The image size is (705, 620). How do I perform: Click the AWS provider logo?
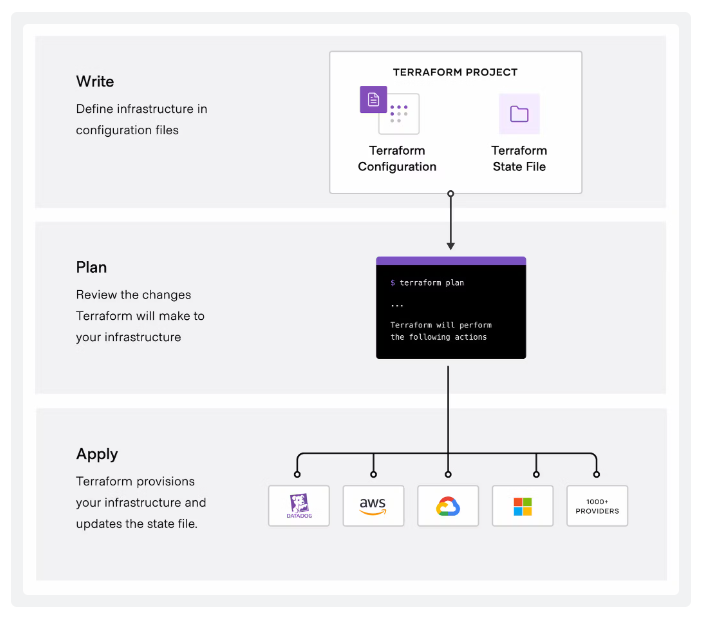click(373, 506)
